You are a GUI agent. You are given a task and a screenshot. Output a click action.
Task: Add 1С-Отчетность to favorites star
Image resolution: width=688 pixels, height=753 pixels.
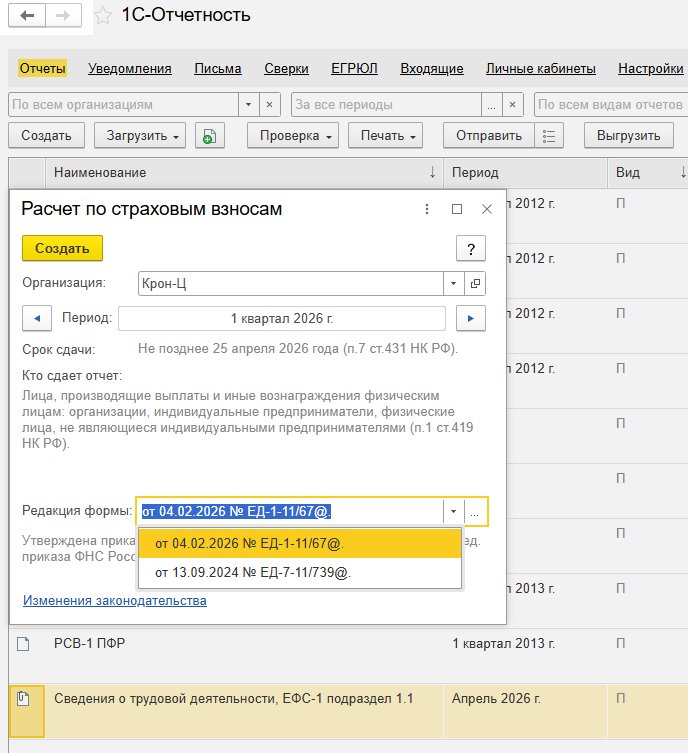coord(102,16)
